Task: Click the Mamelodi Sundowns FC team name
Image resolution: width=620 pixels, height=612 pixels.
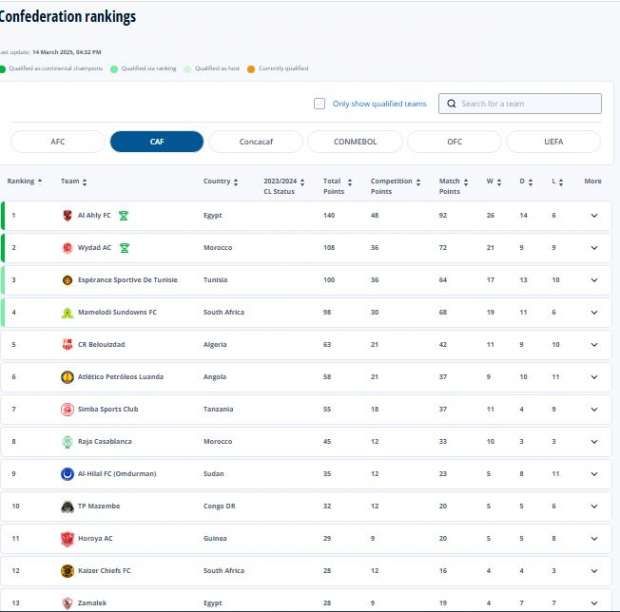Action: 117,312
